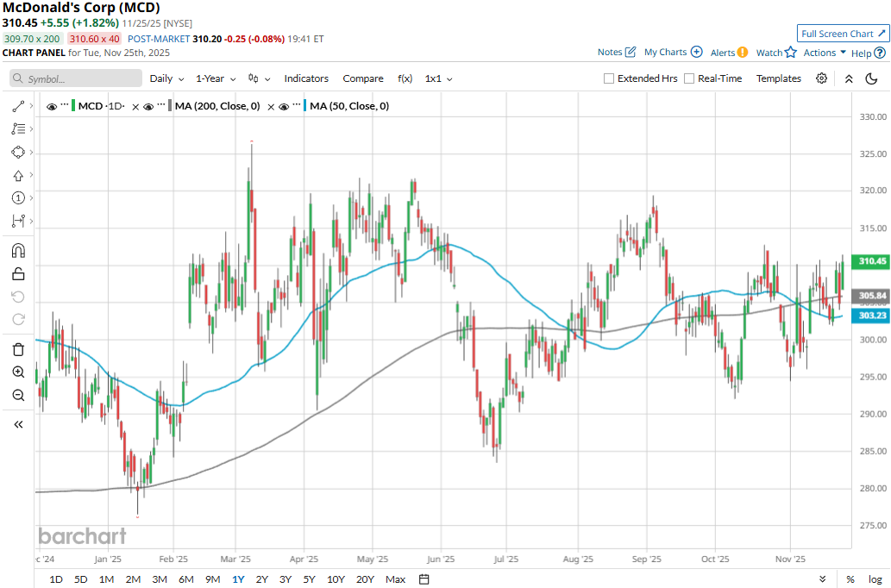Screen dimensions: 891x588
Task: Open the Templates menu
Action: pos(779,78)
